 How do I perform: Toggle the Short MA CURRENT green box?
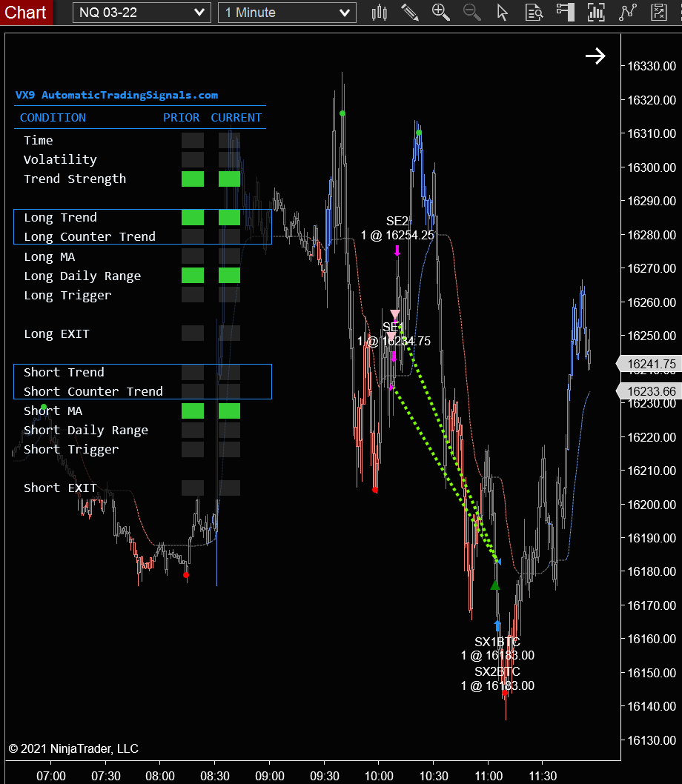click(229, 411)
